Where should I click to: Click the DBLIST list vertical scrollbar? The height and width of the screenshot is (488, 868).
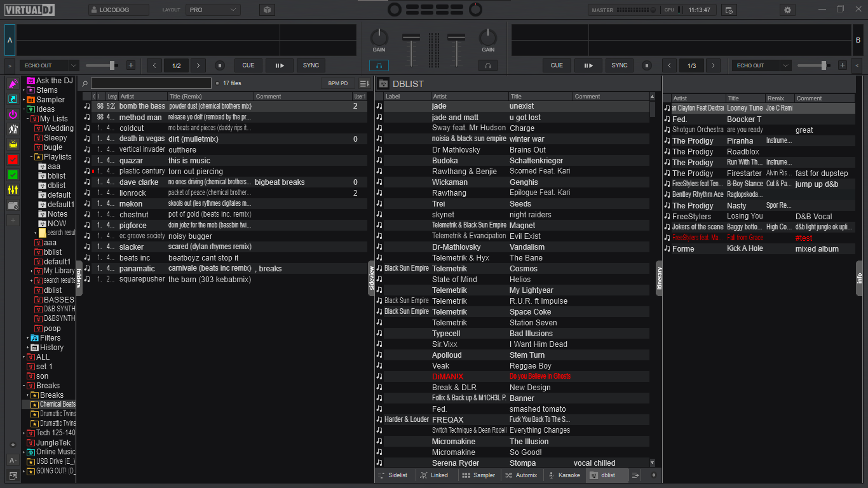coord(653,280)
